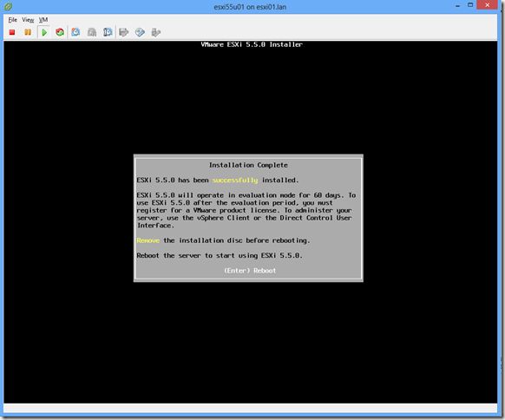
Task: Click the green Power On play icon
Action: [x=44, y=32]
